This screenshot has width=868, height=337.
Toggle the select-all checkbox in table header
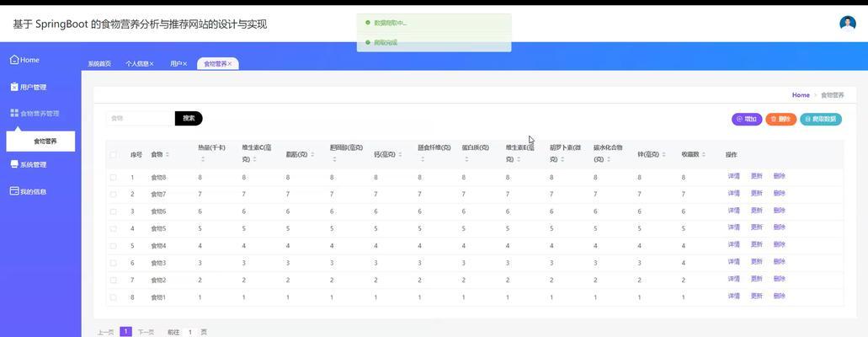113,155
